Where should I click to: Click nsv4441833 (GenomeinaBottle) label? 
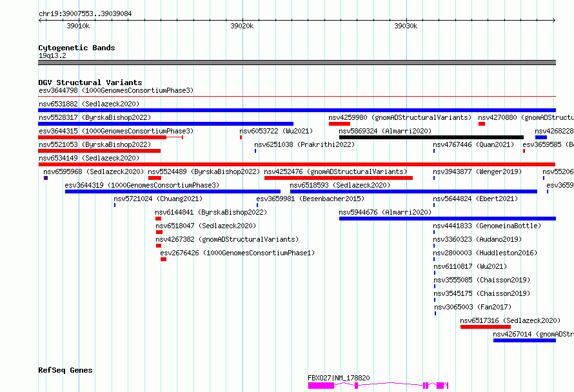point(487,226)
